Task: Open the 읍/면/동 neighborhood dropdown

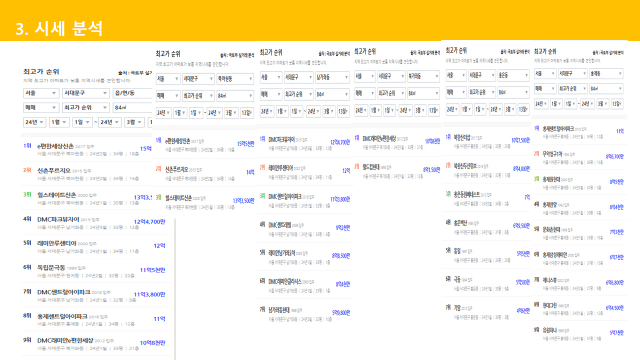Action: (132, 93)
